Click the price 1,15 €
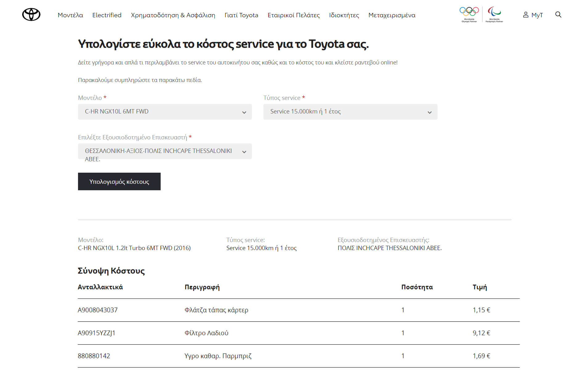The image size is (588, 370). coord(481,310)
